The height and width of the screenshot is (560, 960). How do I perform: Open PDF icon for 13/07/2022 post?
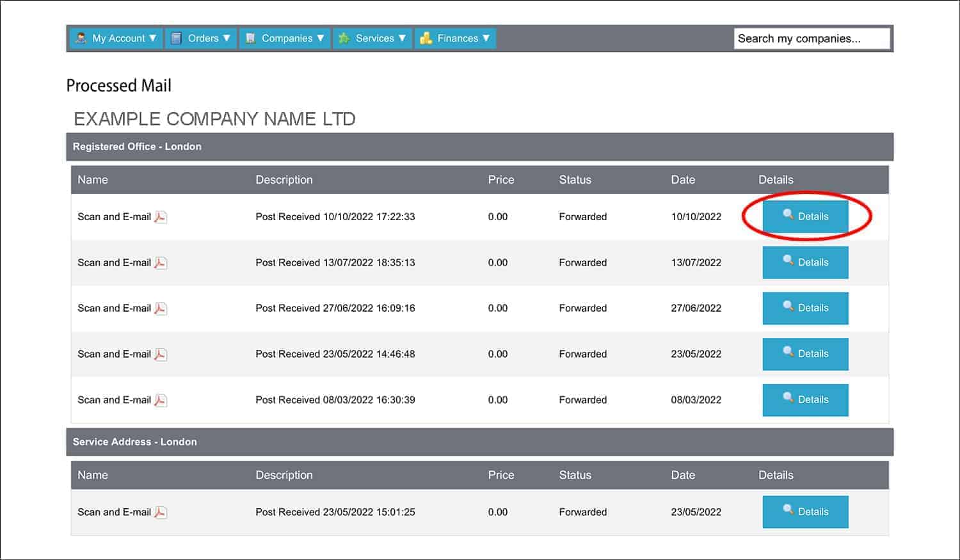[x=161, y=263]
